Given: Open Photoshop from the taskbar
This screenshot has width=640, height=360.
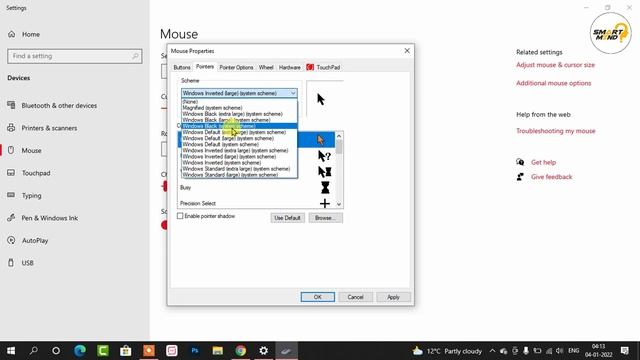Looking at the screenshot, I should click(x=195, y=351).
